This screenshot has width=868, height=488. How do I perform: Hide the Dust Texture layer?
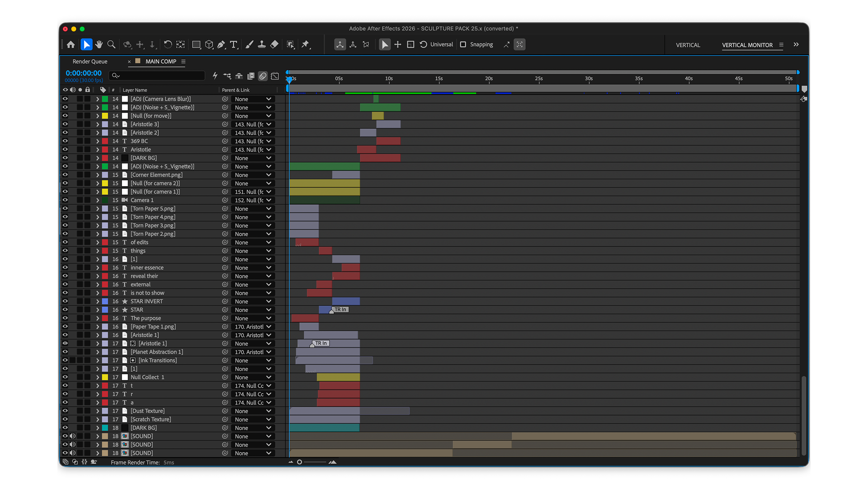(x=65, y=411)
